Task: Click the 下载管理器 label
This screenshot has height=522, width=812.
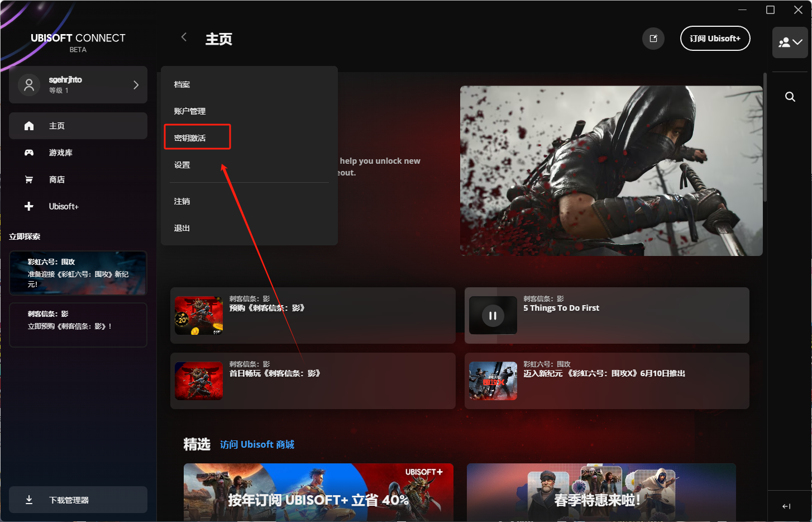Action: 69,500
